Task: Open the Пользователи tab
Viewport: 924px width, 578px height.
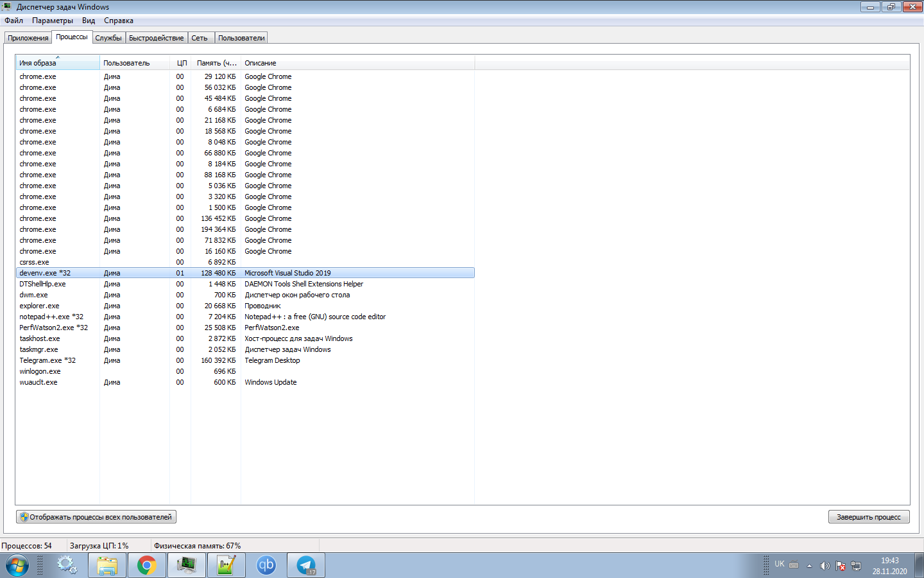Action: (241, 38)
